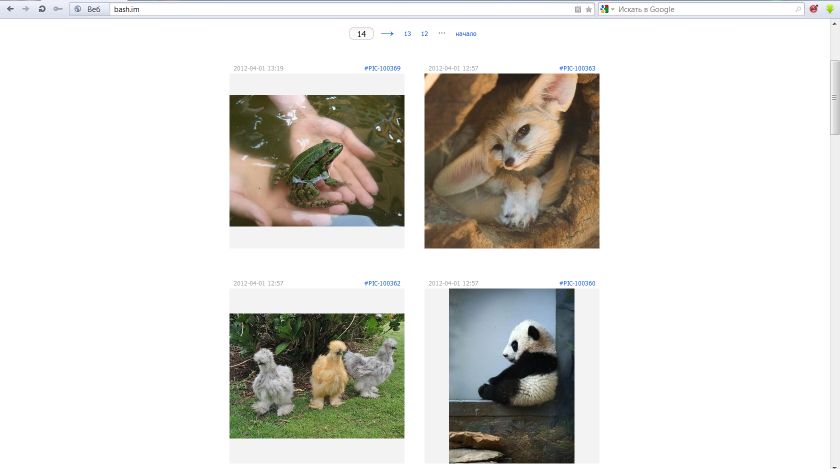The width and height of the screenshot is (840, 469).
Task: Click the bash.im address field
Action: pyautogui.click(x=330, y=9)
